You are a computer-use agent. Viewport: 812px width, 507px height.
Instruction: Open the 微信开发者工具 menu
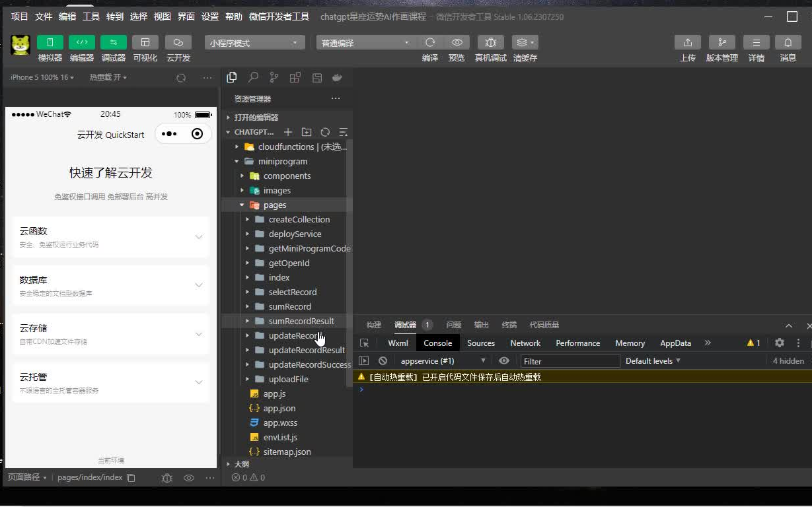pyautogui.click(x=280, y=17)
